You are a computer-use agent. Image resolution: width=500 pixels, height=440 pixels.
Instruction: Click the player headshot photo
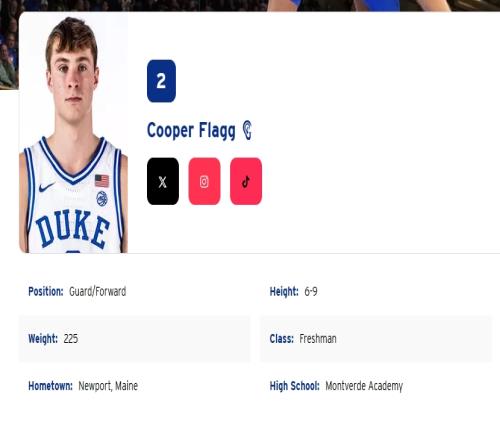[x=73, y=133]
